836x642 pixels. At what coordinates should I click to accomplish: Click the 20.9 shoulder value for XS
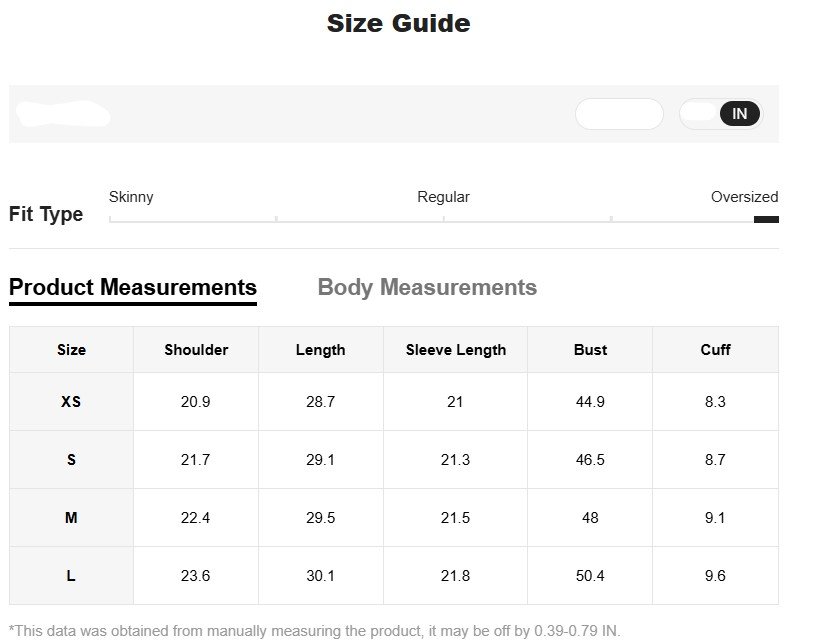click(x=196, y=402)
